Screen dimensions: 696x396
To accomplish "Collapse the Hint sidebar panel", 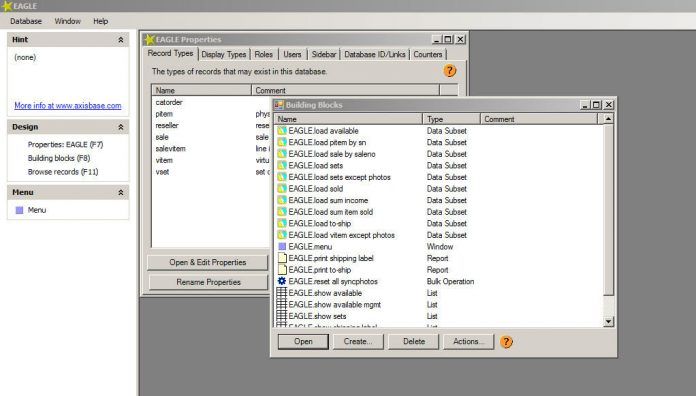I will tap(120, 40).
